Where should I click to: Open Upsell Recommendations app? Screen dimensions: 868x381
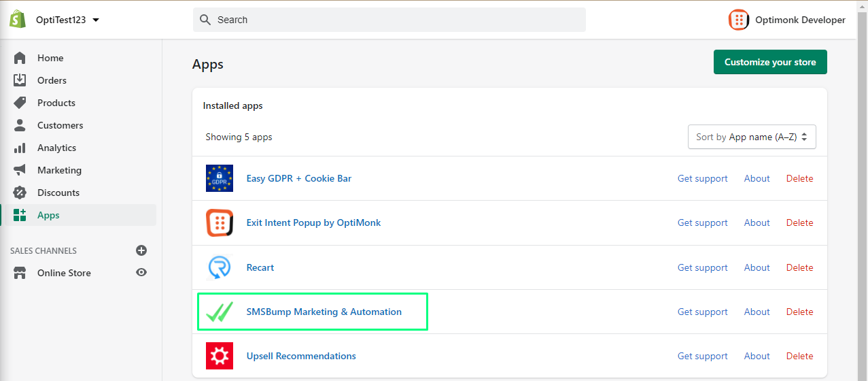pos(301,356)
